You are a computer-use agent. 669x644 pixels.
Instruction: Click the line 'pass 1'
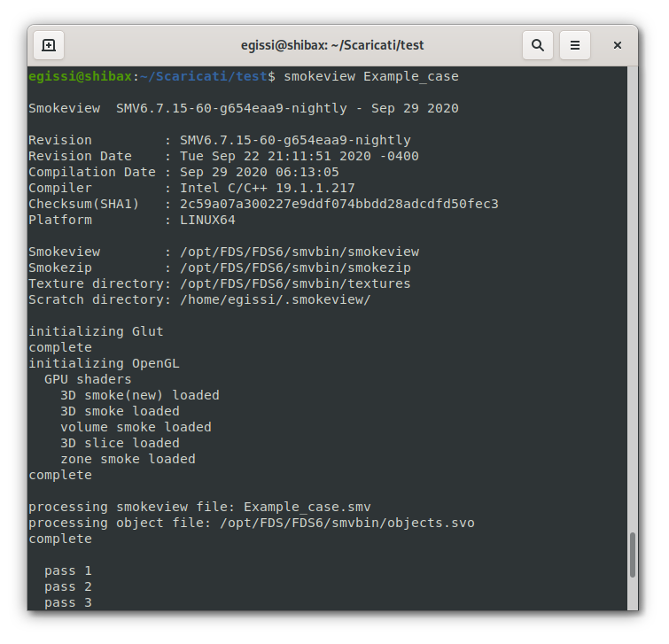click(68, 570)
